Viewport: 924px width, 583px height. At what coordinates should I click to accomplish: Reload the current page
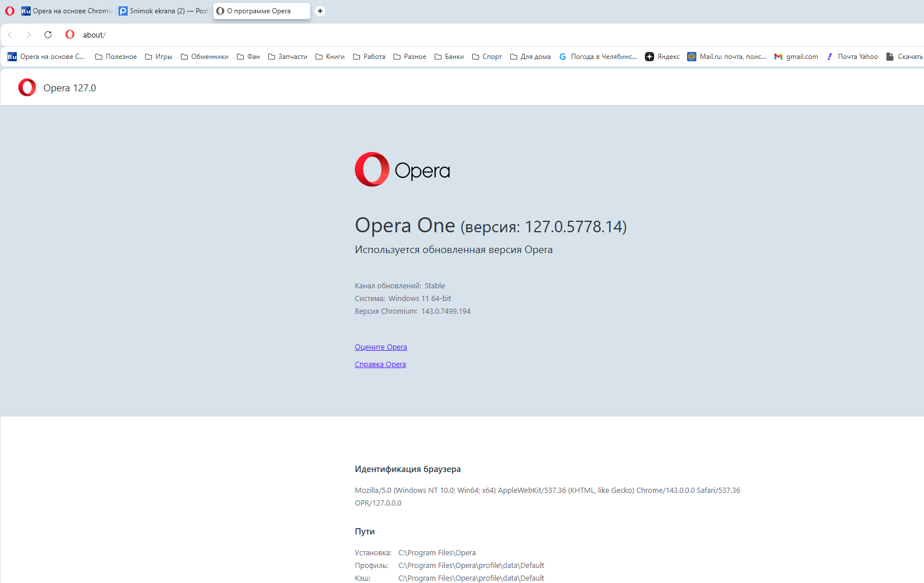coord(48,35)
